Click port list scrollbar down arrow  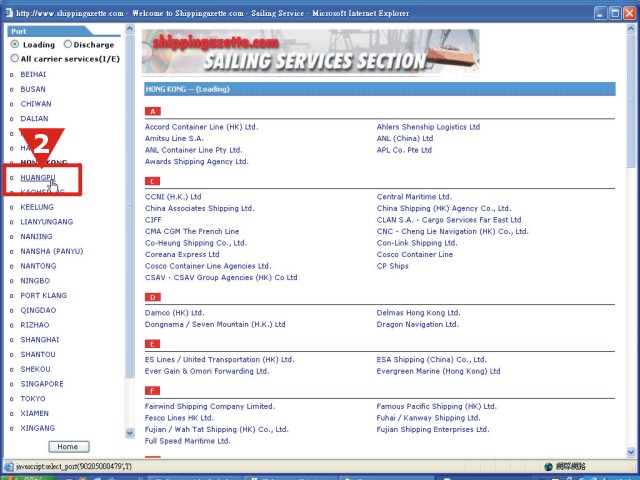tap(130, 433)
